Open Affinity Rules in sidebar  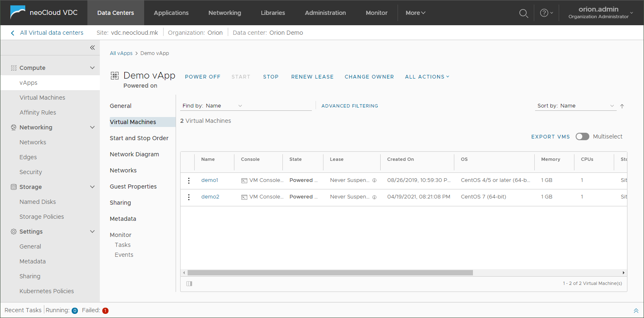[x=38, y=112]
